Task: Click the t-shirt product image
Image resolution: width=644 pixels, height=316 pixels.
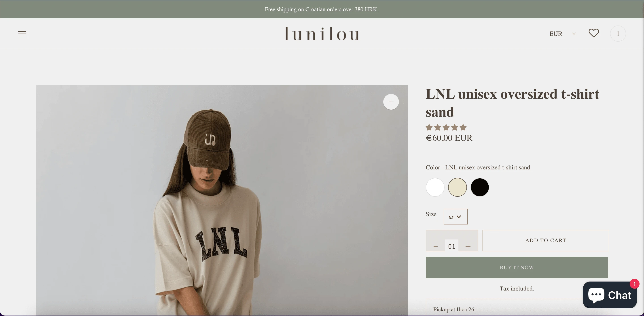Action: 222,200
